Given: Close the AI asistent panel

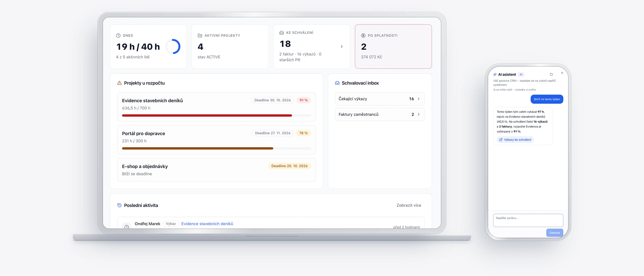Looking at the screenshot, I should coord(562,73).
